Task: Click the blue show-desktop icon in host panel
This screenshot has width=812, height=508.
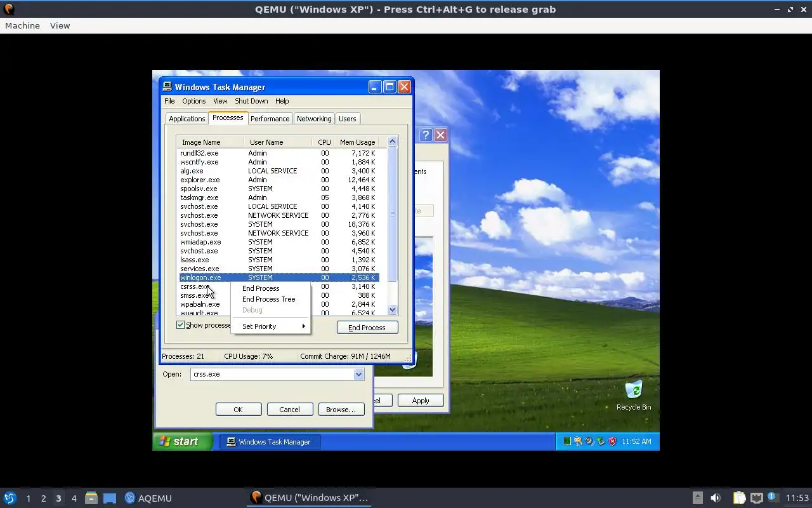Action: [x=110, y=498]
